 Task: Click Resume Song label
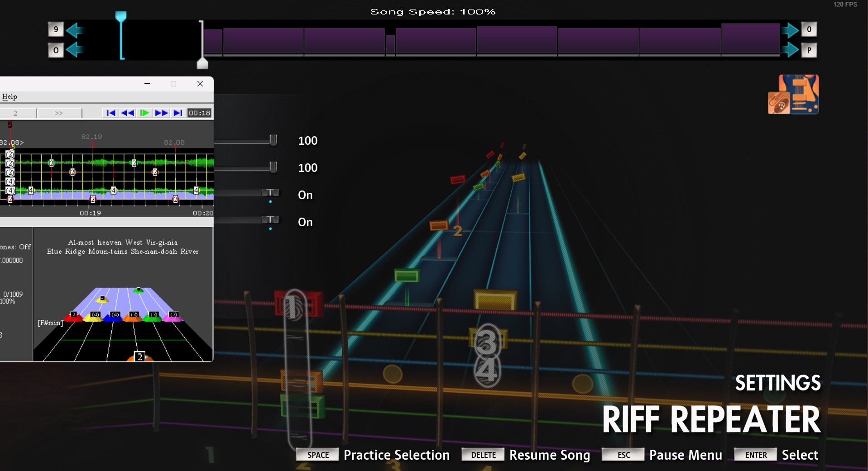[550, 455]
